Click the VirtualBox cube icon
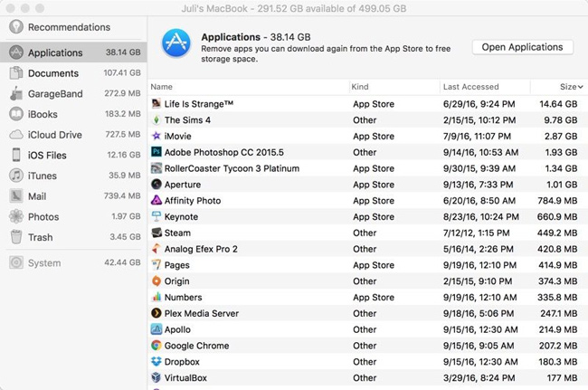Image resolution: width=588 pixels, height=390 pixels. coord(156,377)
